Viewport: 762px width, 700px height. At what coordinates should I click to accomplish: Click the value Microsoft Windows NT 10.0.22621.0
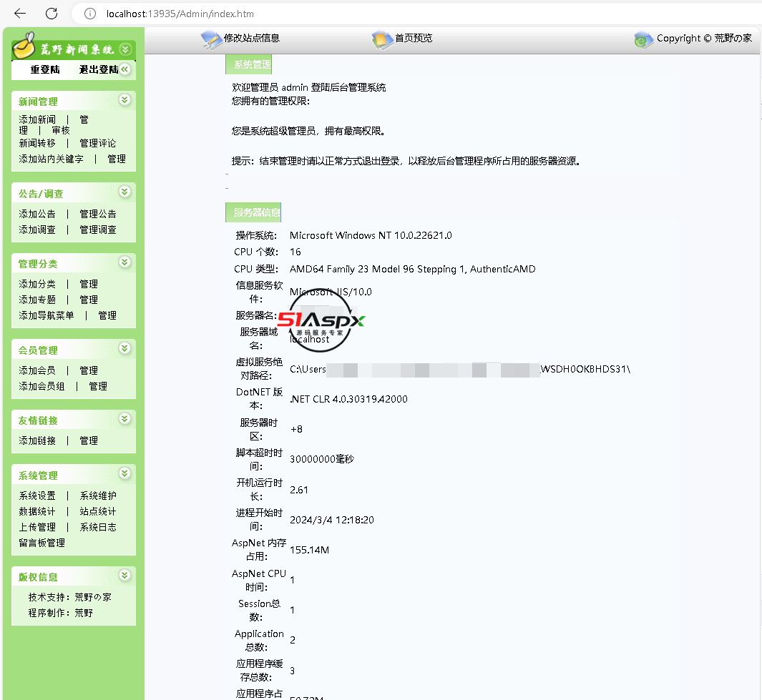click(371, 235)
